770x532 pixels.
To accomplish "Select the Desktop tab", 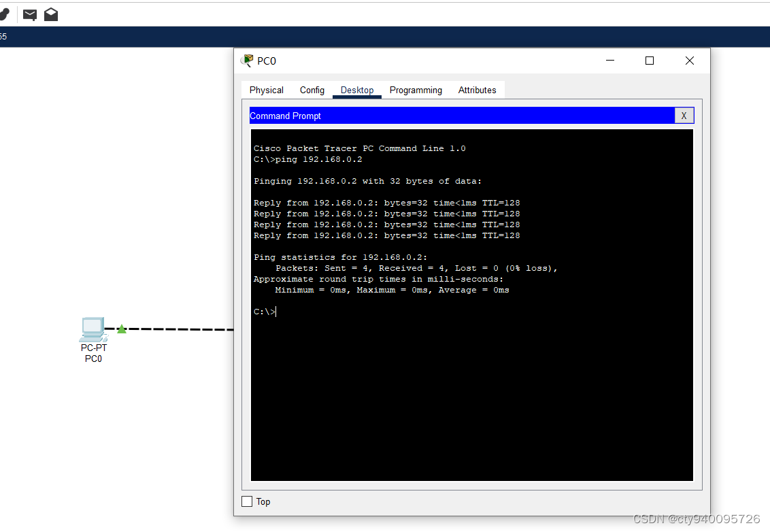I will (x=357, y=90).
